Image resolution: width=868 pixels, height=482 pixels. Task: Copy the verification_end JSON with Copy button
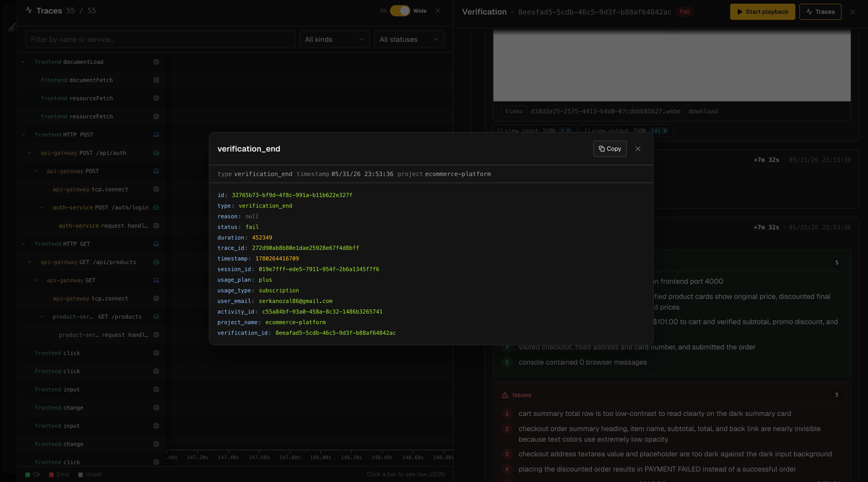click(x=610, y=149)
